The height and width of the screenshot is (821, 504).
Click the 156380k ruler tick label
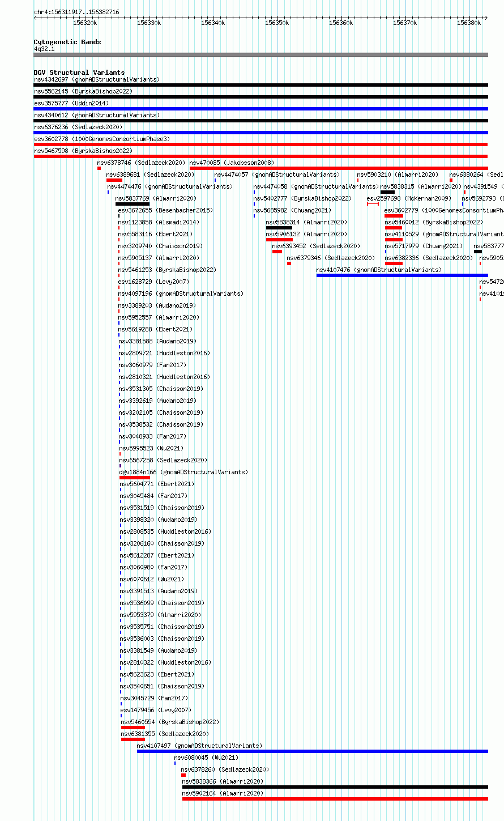[x=469, y=23]
